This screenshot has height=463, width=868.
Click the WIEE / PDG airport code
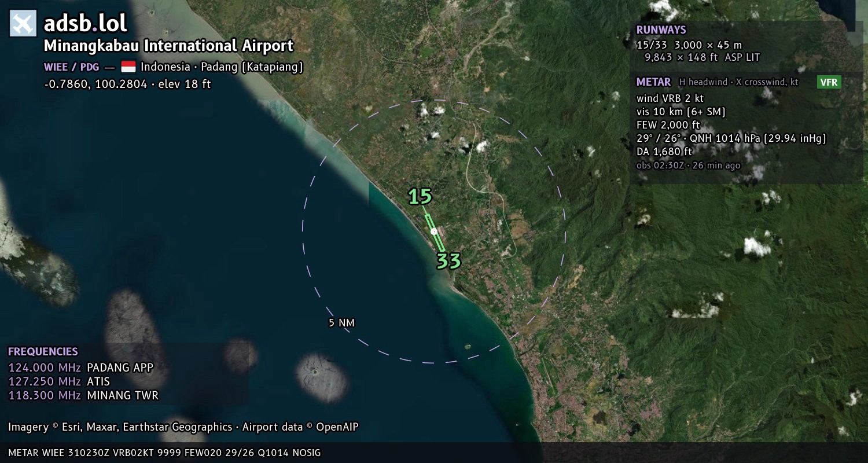click(71, 67)
